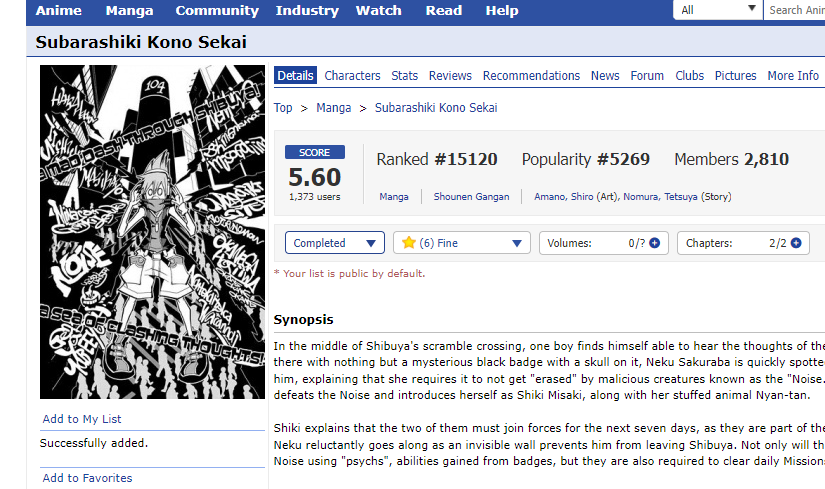
Task: Open the Completed status dropdown
Action: [334, 243]
